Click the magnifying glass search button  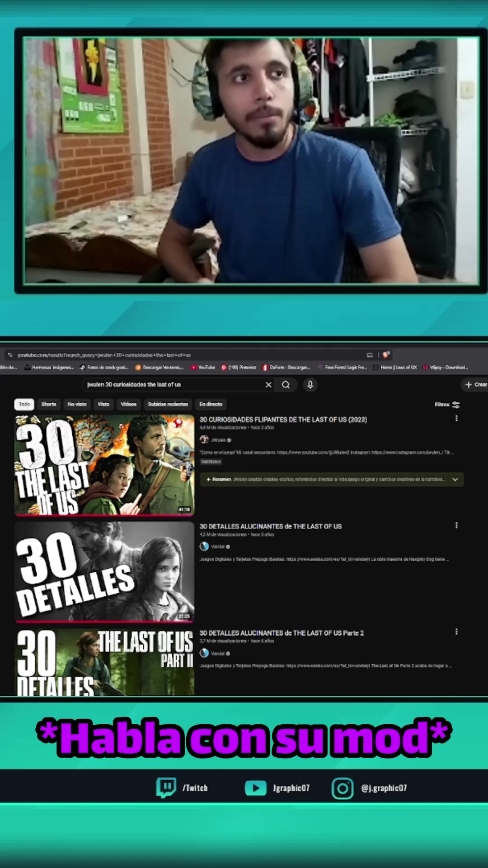click(286, 385)
